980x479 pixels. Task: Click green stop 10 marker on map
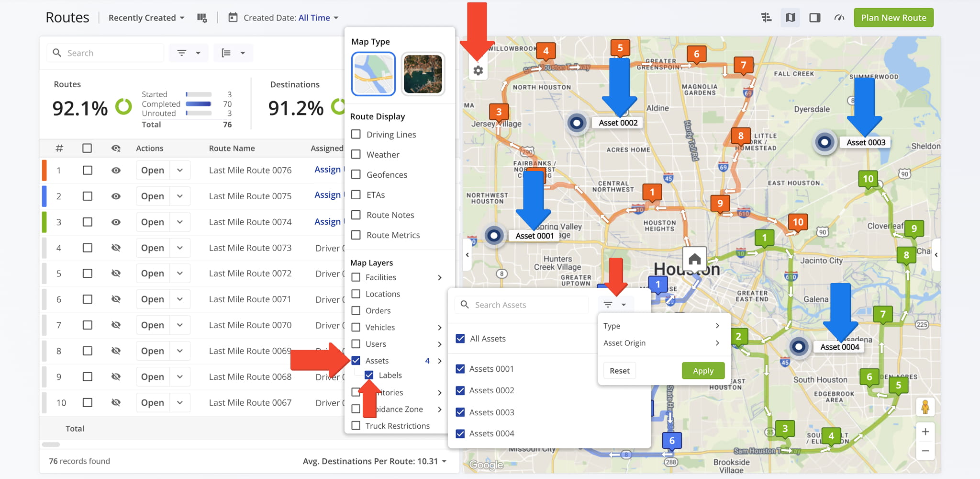[x=868, y=179]
